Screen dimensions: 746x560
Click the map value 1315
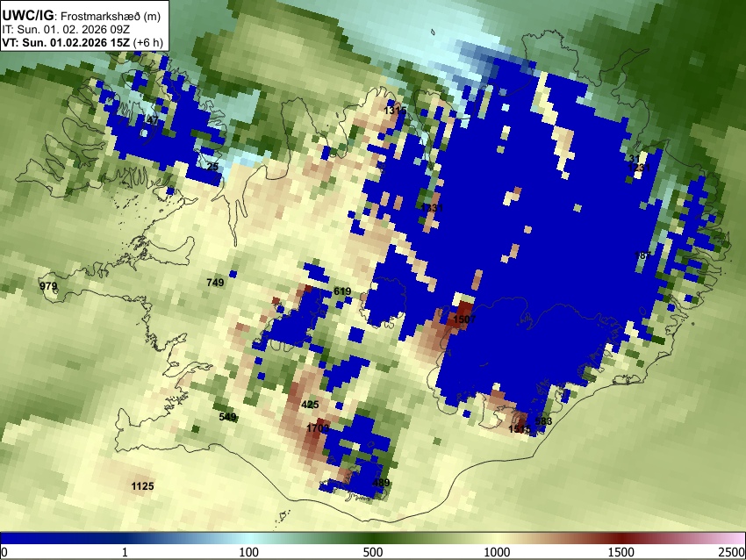pyautogui.click(x=395, y=111)
